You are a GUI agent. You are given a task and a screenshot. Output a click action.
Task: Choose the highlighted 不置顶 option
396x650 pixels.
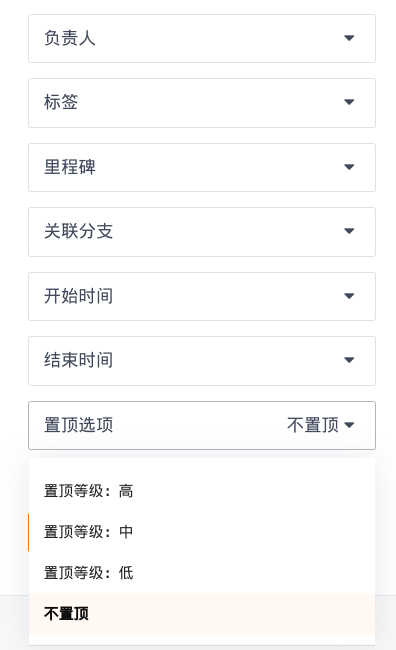(202, 614)
